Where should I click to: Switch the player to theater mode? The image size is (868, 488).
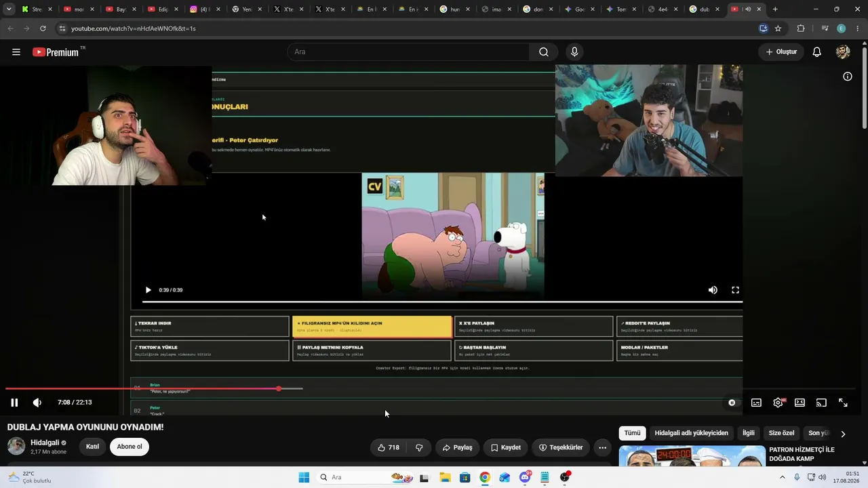(x=800, y=403)
